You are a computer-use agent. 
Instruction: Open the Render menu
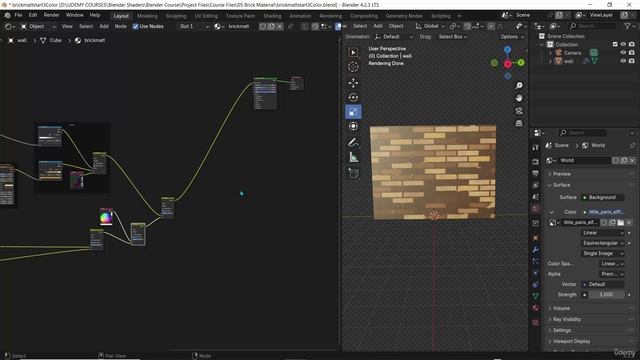(x=51, y=15)
